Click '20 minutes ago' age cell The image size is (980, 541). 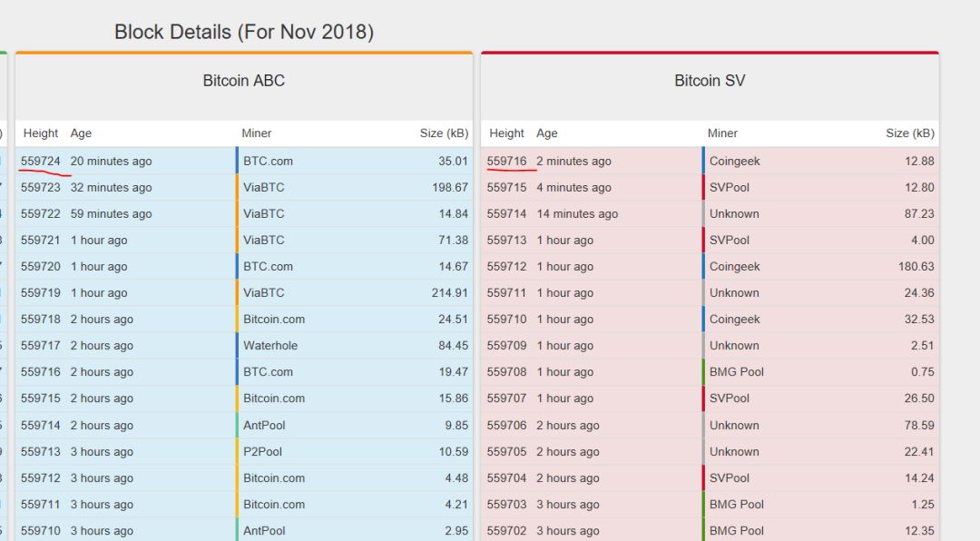pos(112,161)
